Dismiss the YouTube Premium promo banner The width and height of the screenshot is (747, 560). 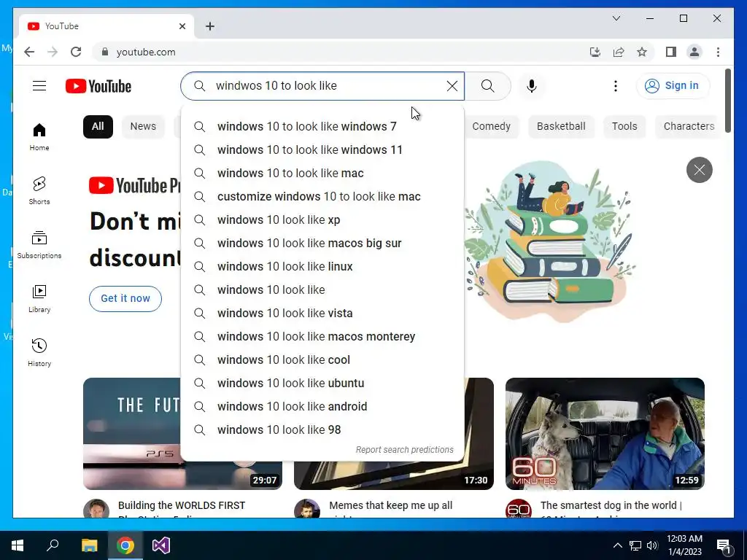click(699, 169)
